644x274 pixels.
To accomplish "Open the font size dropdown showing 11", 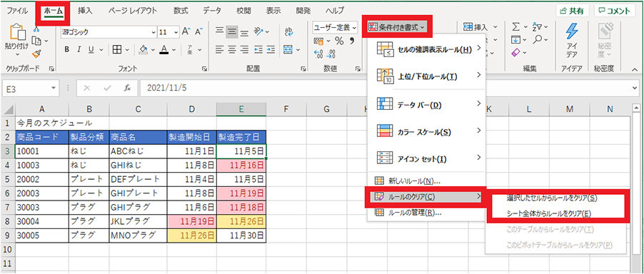I will tap(176, 32).
